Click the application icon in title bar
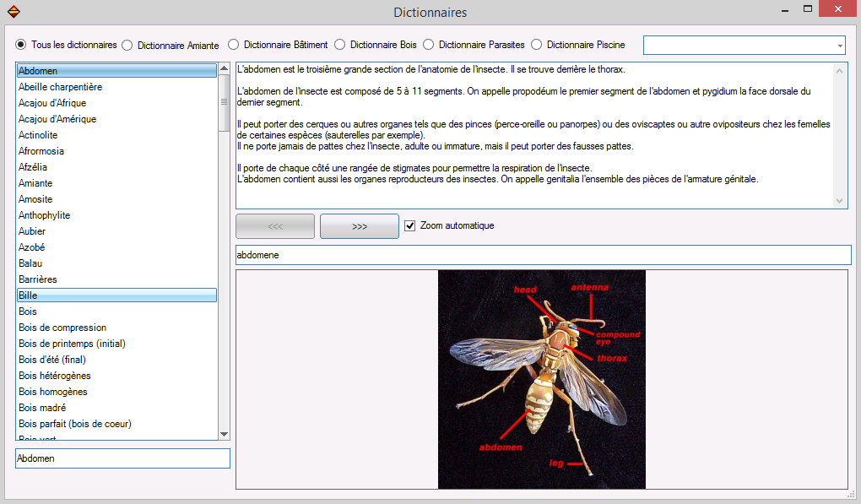The width and height of the screenshot is (861, 504). 13,12
